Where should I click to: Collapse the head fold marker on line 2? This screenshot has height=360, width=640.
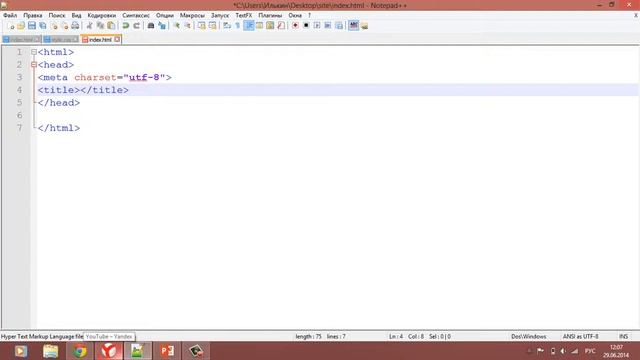34,64
